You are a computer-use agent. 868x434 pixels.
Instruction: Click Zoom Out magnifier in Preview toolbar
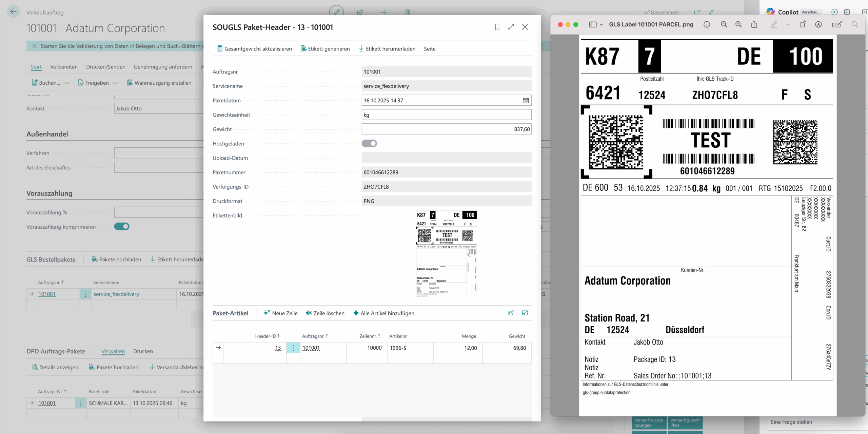coord(724,24)
